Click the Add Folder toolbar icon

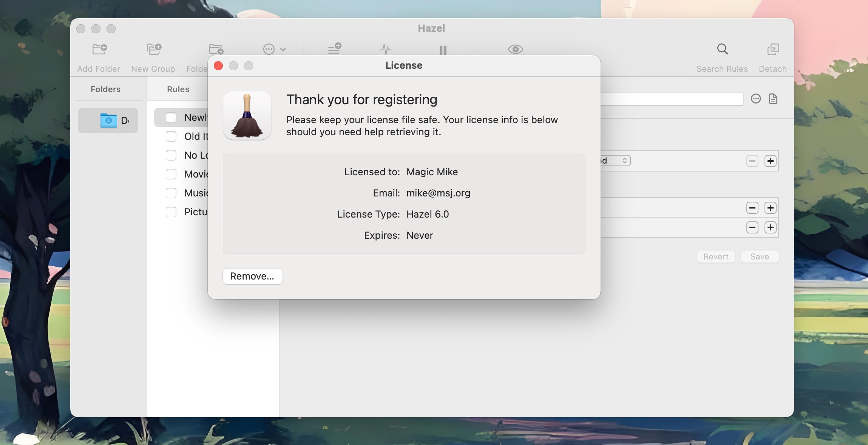100,49
